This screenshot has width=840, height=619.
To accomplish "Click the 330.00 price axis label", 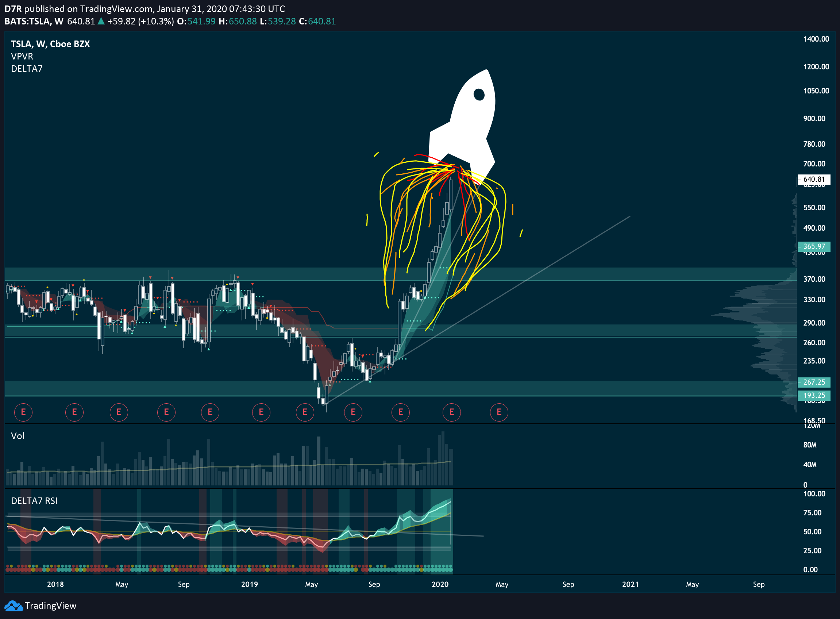I will click(x=814, y=300).
